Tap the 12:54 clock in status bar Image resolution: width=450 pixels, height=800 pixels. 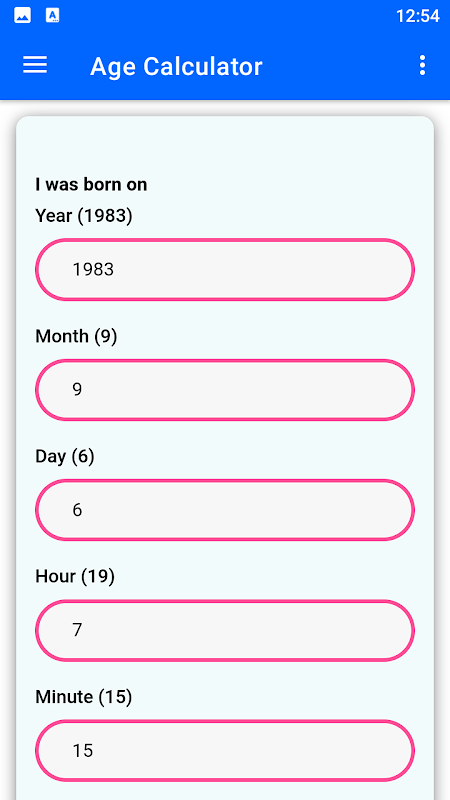pos(417,16)
